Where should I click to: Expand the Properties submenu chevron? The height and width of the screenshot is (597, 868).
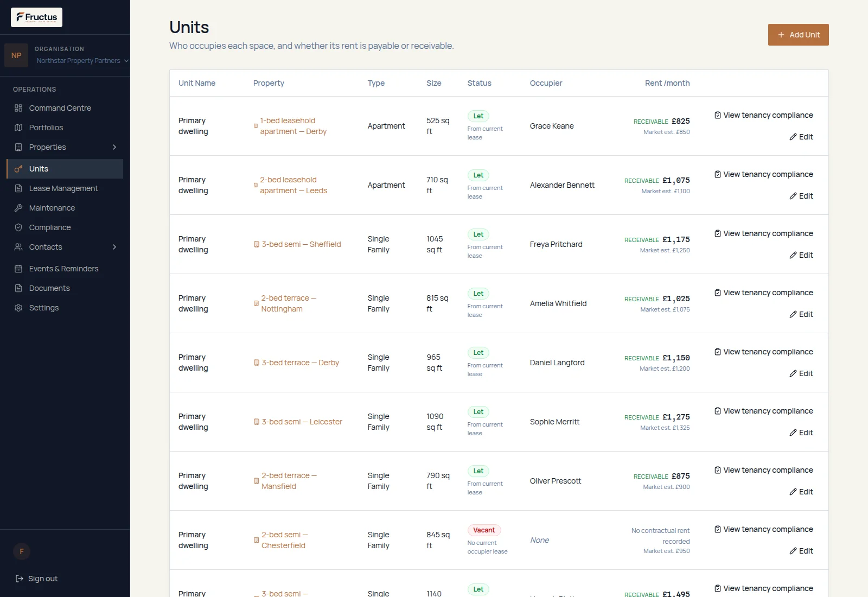[114, 147]
